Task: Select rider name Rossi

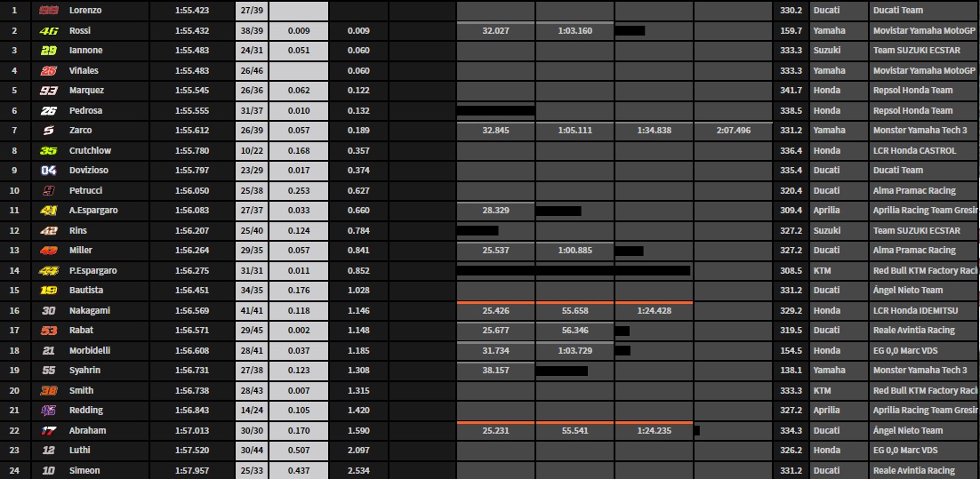Action: click(x=80, y=30)
